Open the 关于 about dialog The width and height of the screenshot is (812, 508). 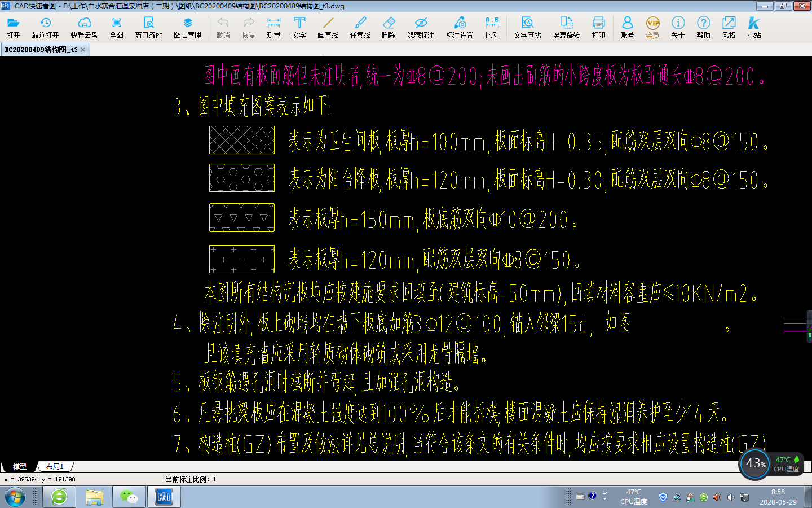pyautogui.click(x=678, y=27)
